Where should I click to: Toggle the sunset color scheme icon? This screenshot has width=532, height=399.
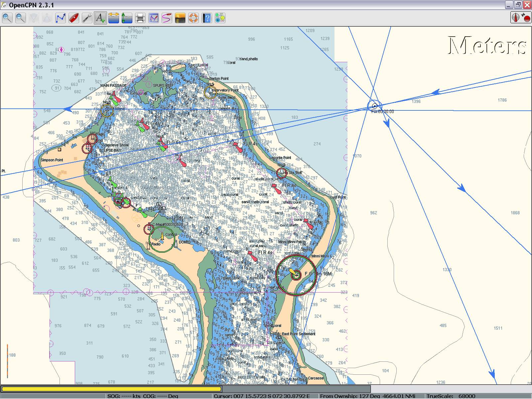[180, 18]
